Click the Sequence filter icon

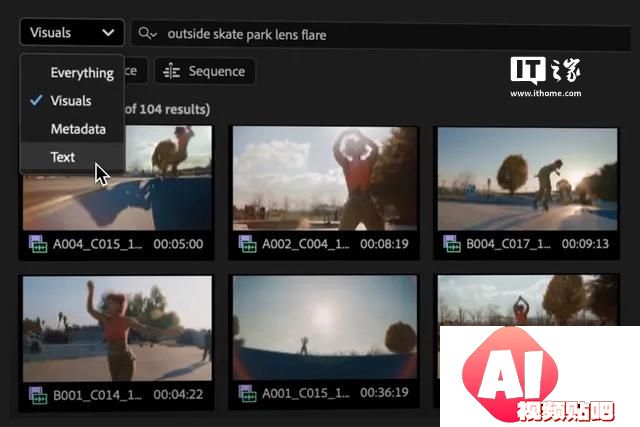171,71
